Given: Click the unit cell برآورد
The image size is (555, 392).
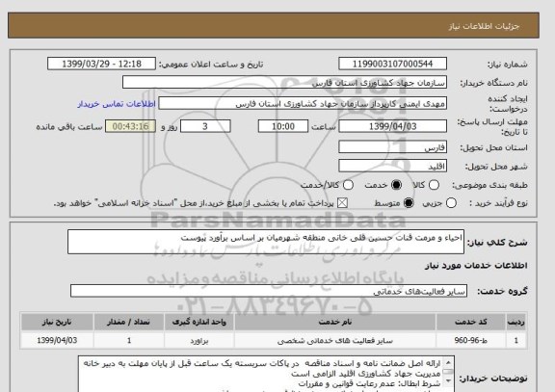Looking at the screenshot, I should click(x=198, y=341).
